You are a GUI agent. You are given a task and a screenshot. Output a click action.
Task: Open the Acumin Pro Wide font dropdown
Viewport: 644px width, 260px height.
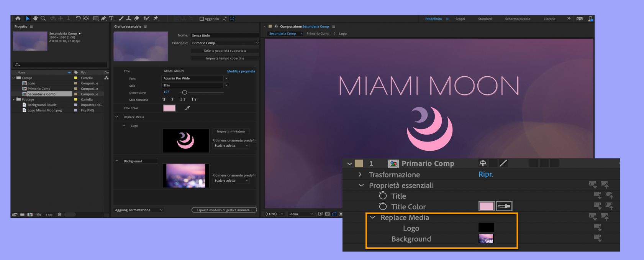point(195,78)
